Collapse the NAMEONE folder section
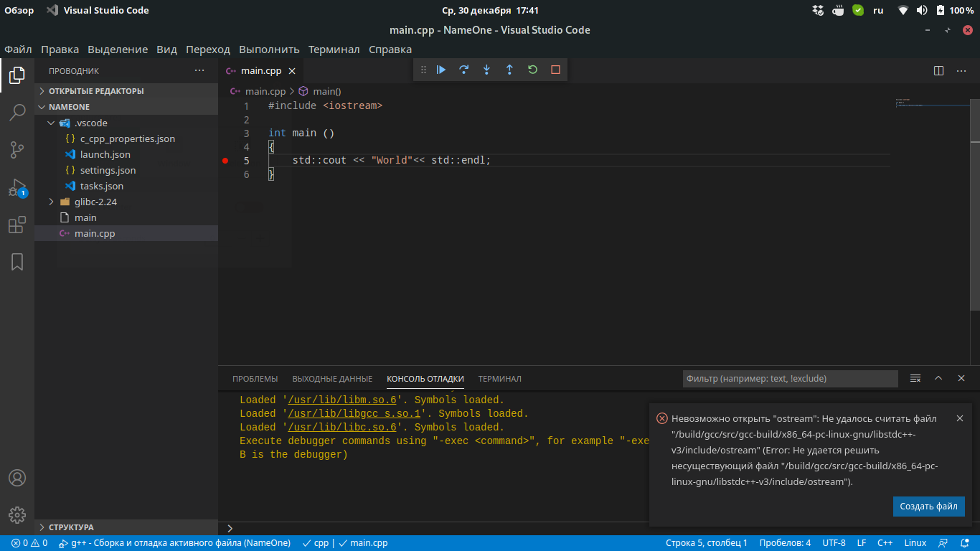Image resolution: width=980 pixels, height=551 pixels. [126, 107]
